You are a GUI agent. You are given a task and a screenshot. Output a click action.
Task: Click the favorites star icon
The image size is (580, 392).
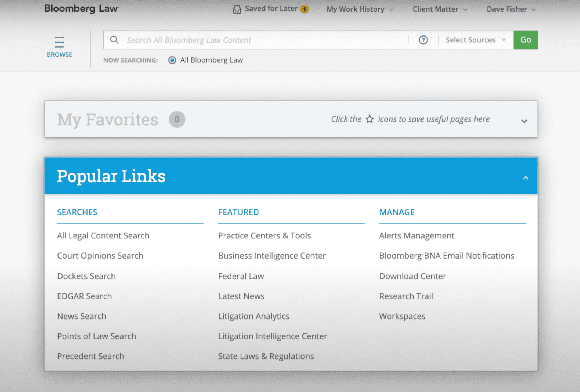370,119
